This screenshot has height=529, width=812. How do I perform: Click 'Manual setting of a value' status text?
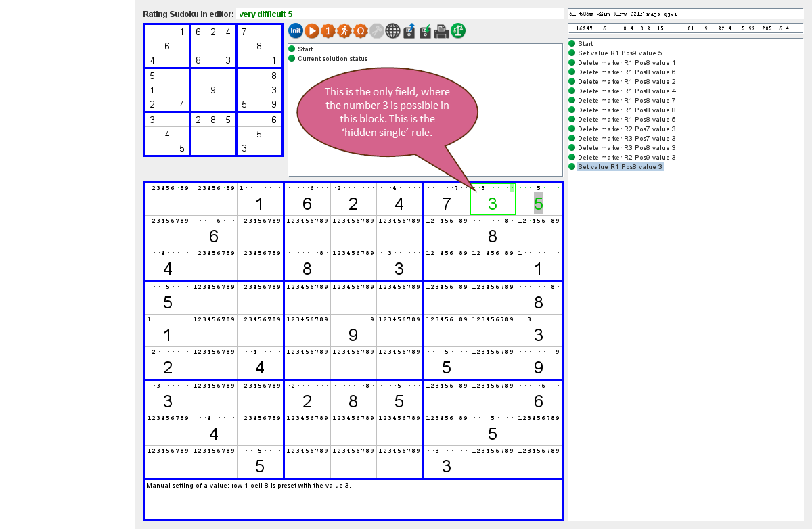pos(248,485)
